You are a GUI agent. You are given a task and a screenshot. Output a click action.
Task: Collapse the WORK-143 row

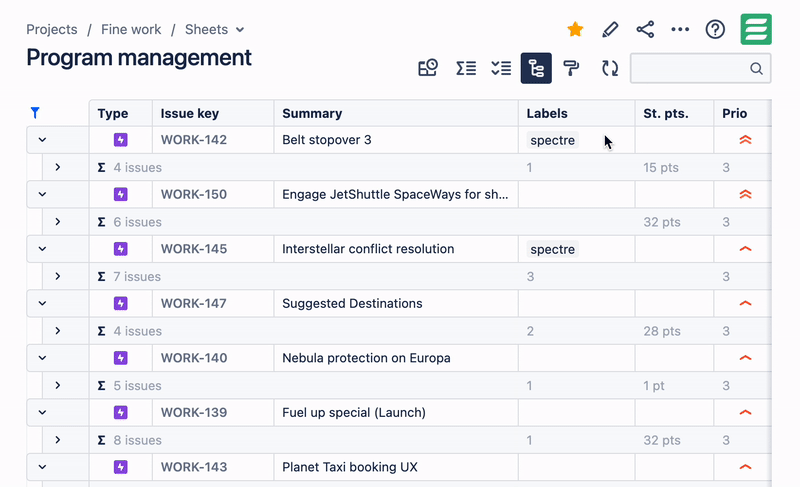click(x=42, y=467)
